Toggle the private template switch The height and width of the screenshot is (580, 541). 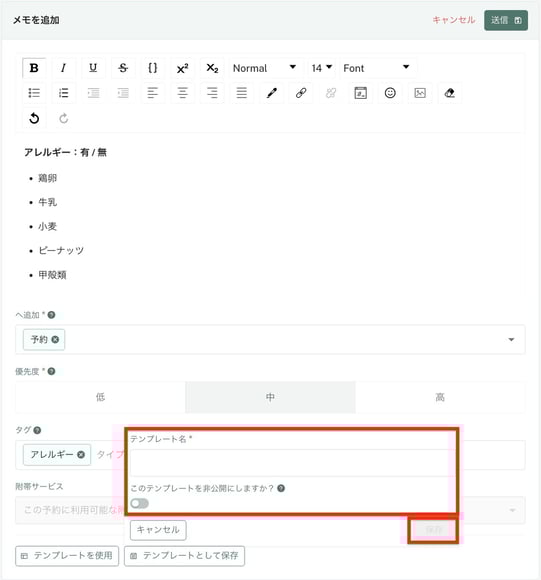(x=139, y=503)
